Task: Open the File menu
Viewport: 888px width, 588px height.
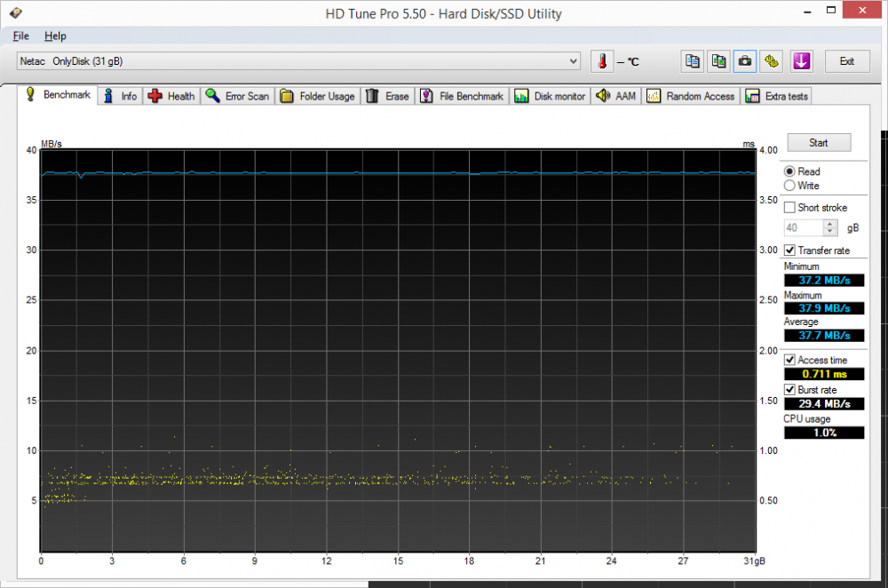Action: point(21,36)
